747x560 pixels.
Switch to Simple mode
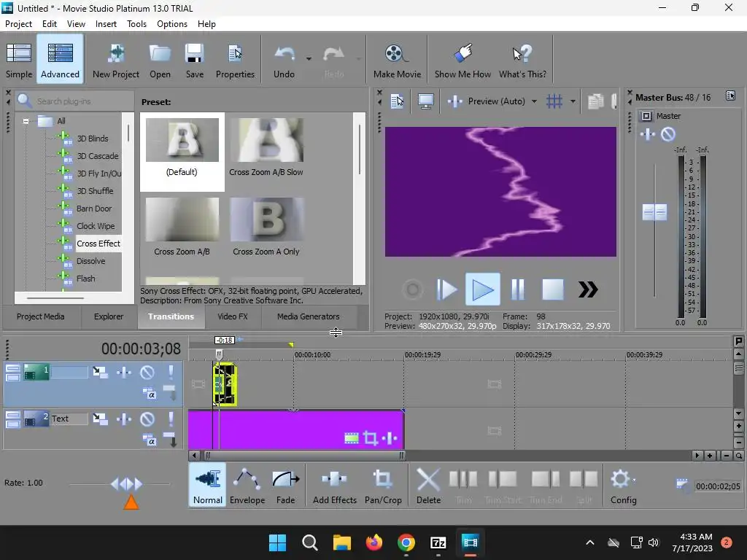19,60
